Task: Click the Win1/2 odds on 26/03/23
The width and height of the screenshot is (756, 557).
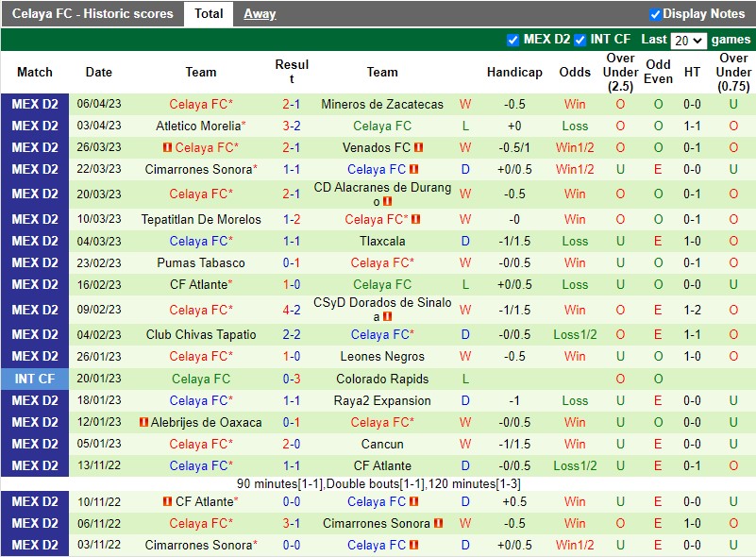Action: tap(575, 147)
